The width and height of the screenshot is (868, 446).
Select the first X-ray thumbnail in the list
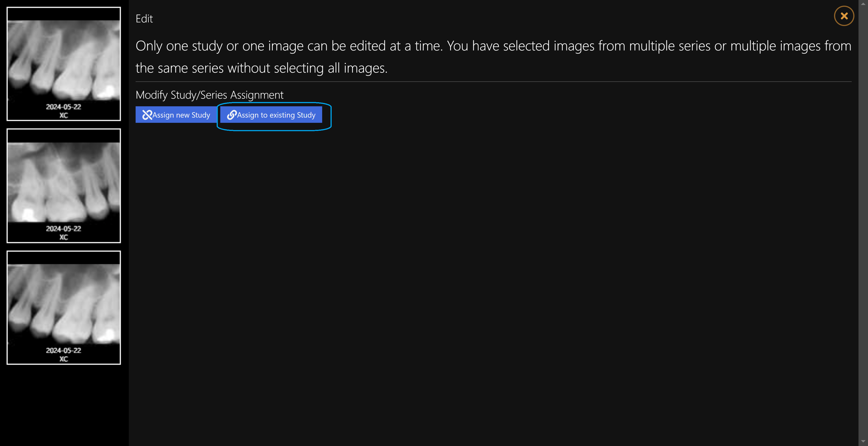64,64
